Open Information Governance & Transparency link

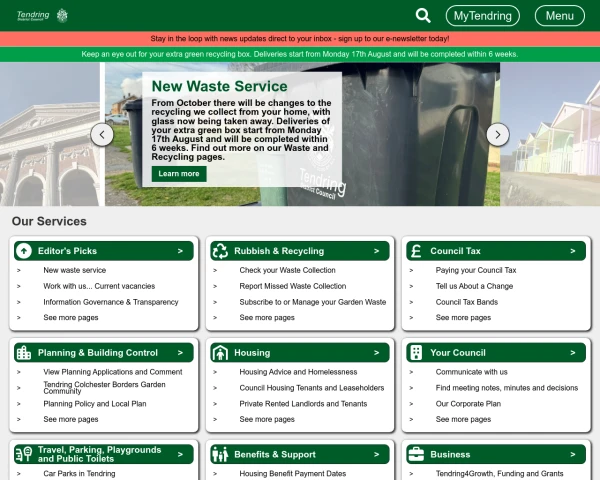point(111,302)
